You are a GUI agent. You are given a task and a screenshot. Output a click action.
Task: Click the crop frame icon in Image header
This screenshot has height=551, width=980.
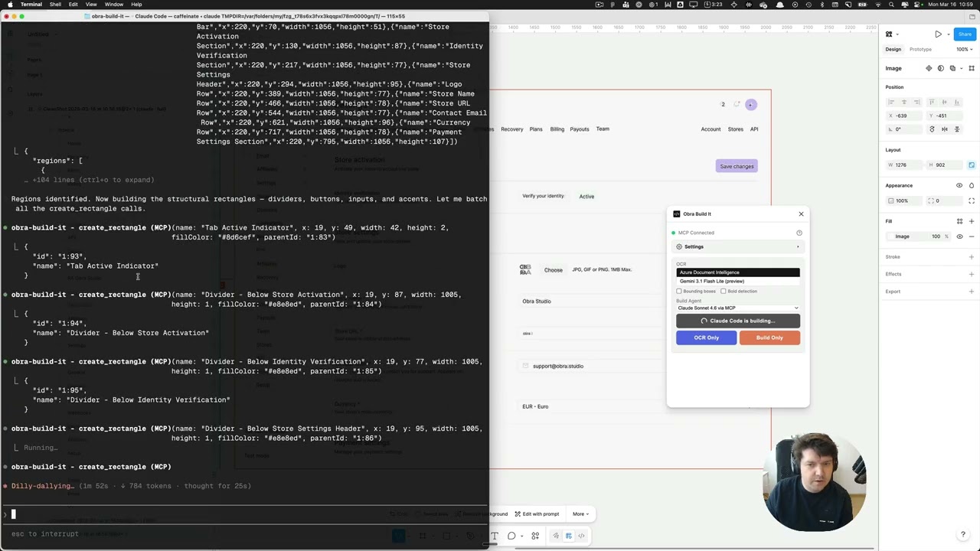[972, 68]
